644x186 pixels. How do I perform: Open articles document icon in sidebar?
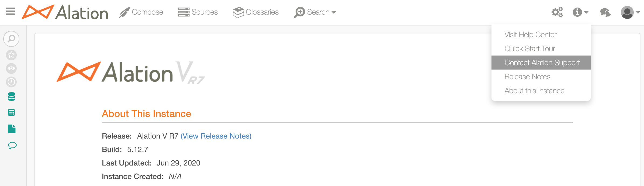click(12, 129)
